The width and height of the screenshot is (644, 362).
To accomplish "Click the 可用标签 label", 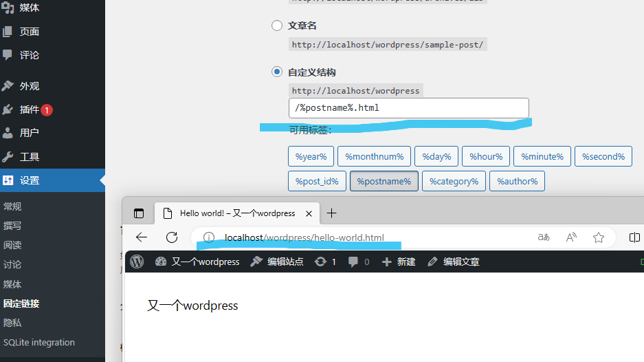I will coord(310,130).
